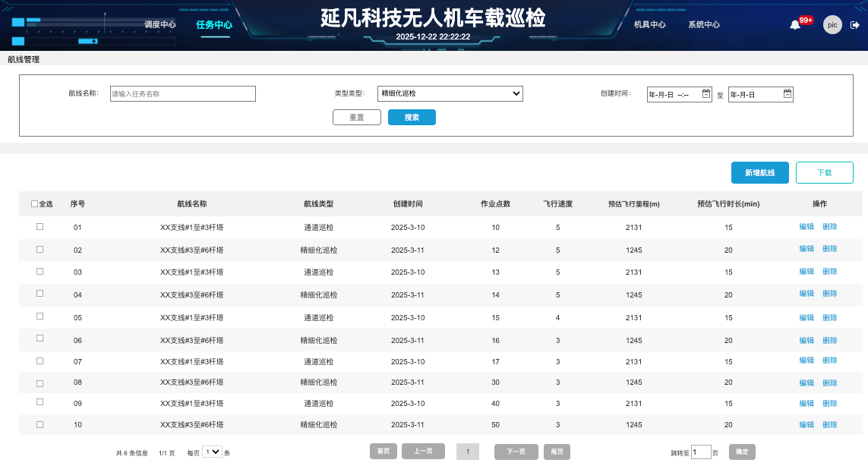Go to the 系统中心 tab
Screen dimensions: 868x466
(x=704, y=25)
